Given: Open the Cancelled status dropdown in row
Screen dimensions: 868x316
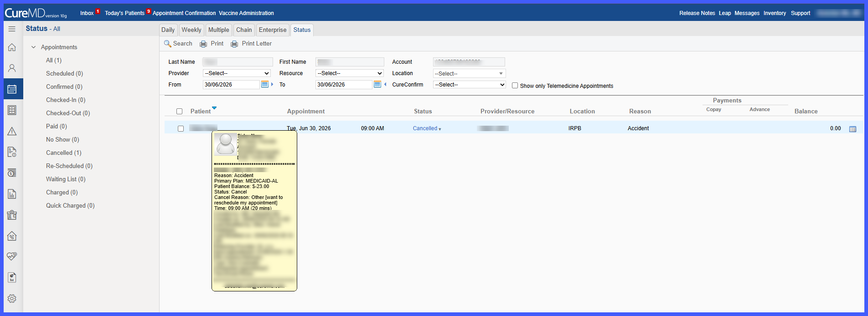Looking at the screenshot, I should coord(427,128).
